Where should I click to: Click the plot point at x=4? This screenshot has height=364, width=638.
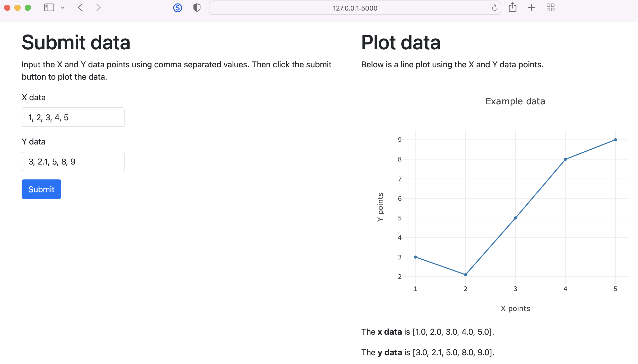(x=565, y=159)
